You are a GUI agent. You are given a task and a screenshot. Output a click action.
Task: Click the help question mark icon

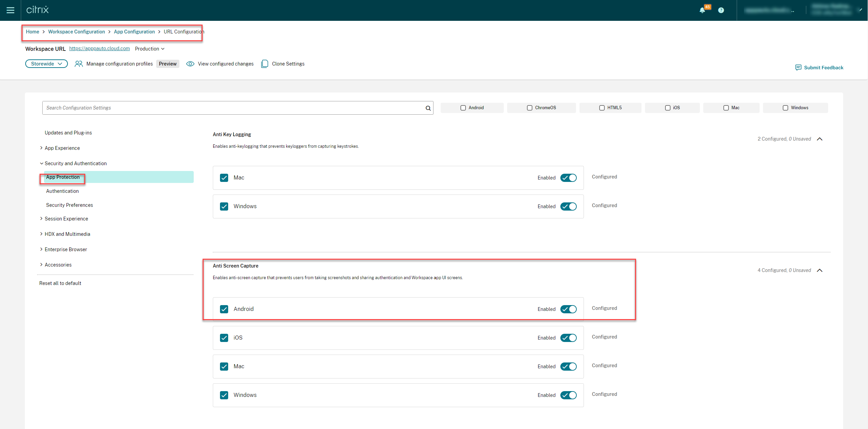pyautogui.click(x=721, y=11)
